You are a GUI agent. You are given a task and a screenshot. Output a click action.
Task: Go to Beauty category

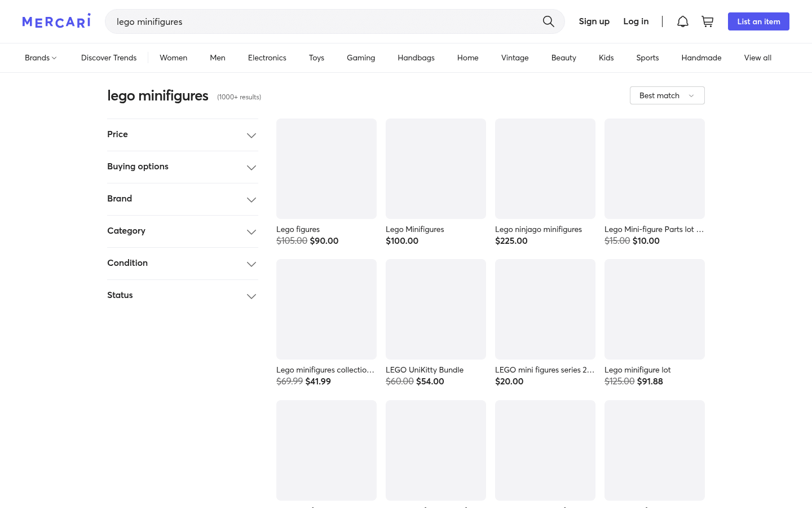564,58
